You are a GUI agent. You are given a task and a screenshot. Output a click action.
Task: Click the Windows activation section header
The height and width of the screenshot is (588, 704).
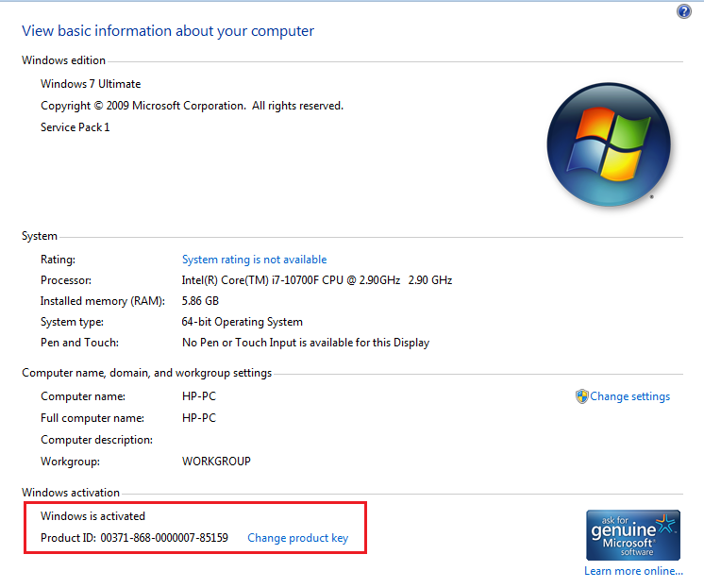pos(71,493)
